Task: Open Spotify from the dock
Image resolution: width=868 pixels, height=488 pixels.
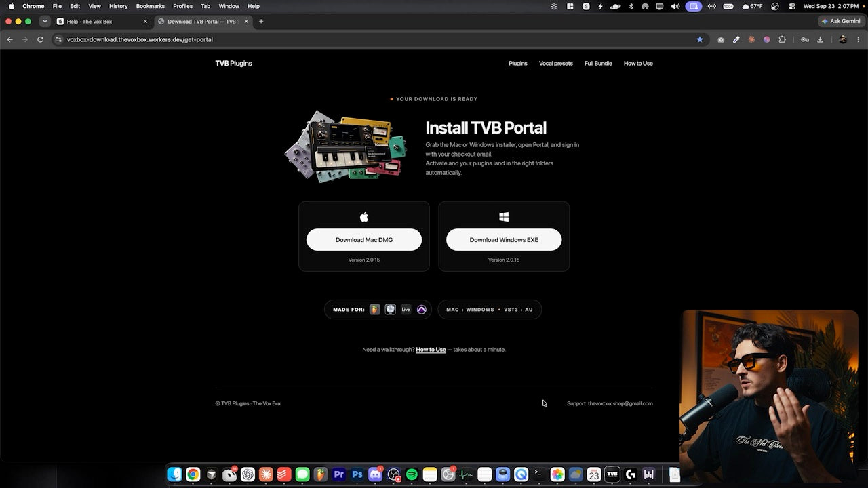Action: pyautogui.click(x=412, y=474)
